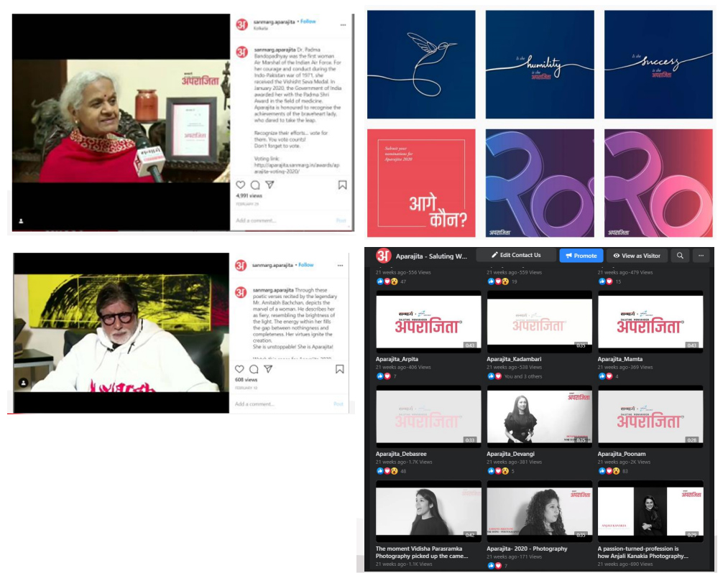Play the Aparajita-2020 Photography video thumbnail
728x573 pixels.
[540, 511]
